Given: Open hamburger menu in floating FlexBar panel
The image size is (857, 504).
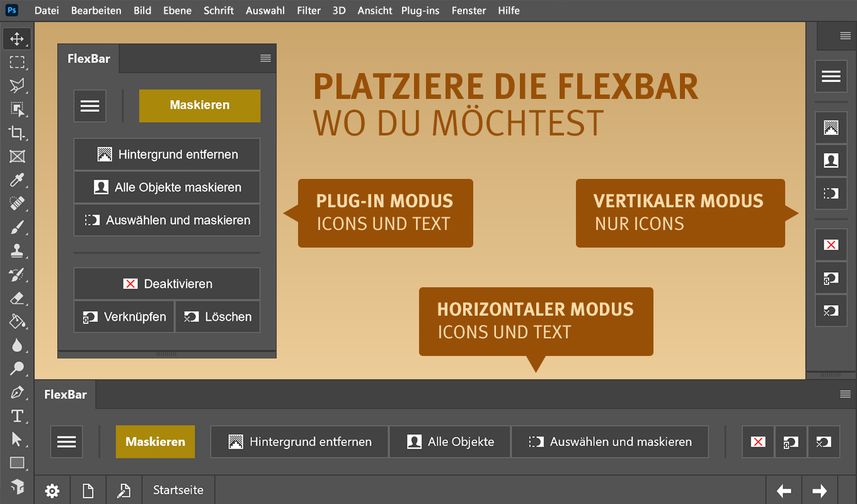Looking at the screenshot, I should (90, 106).
